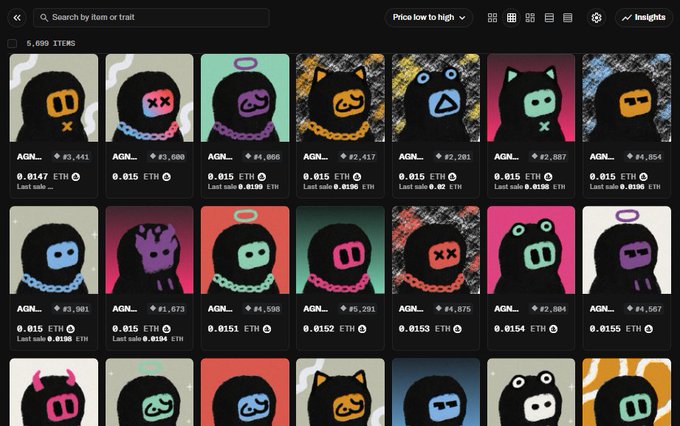Viewport: 680px width, 426px height.
Task: Open the settings gear
Action: point(596,18)
